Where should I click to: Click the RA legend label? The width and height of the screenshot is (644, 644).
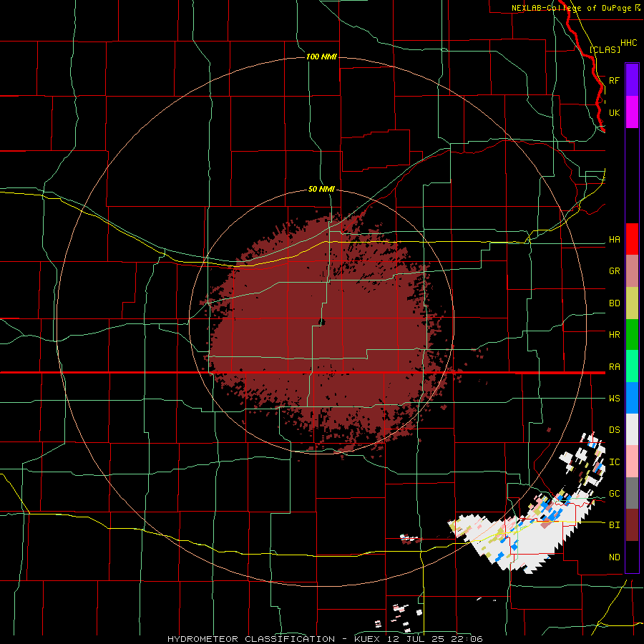(x=614, y=367)
